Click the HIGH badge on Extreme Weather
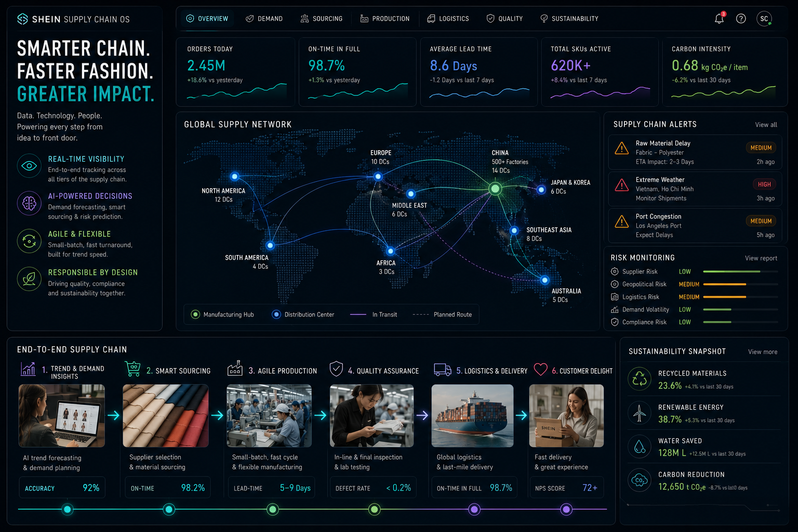The image size is (798, 532). (x=764, y=184)
